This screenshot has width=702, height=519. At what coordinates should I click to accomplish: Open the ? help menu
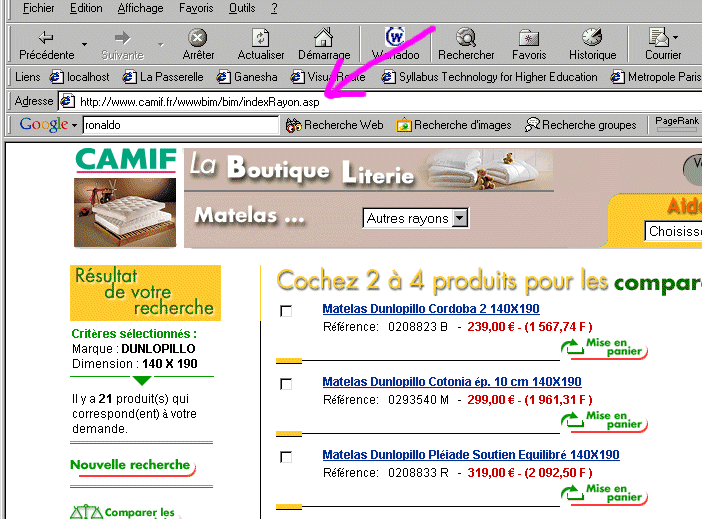pos(274,8)
